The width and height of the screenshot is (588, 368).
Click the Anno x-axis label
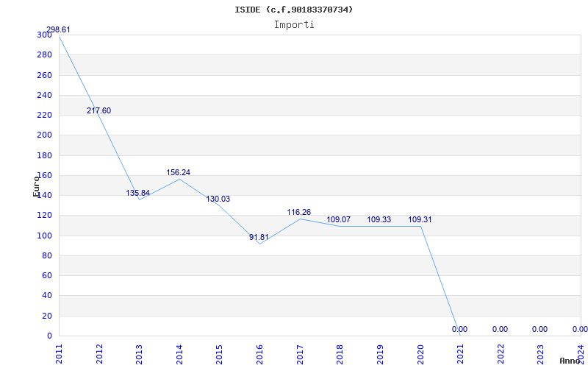click(570, 361)
